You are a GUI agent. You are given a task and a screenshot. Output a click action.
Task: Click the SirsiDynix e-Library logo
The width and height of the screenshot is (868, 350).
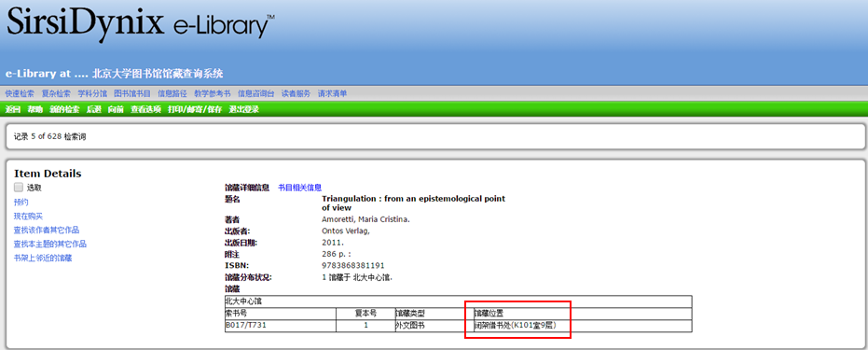141,24
